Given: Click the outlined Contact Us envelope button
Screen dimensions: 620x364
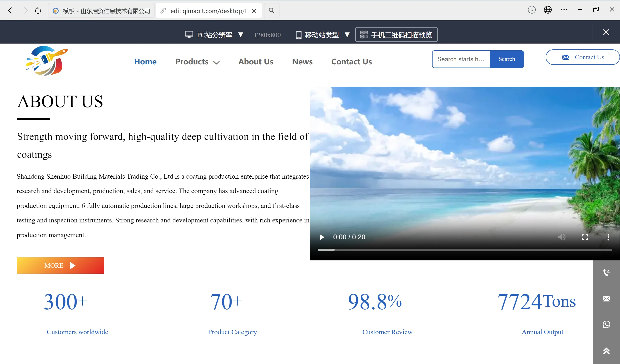Looking at the screenshot, I should pyautogui.click(x=582, y=57).
